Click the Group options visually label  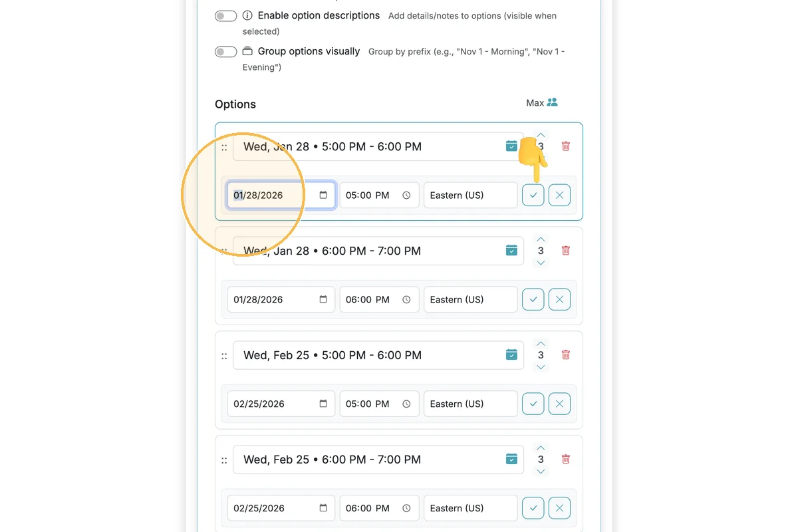coord(309,51)
